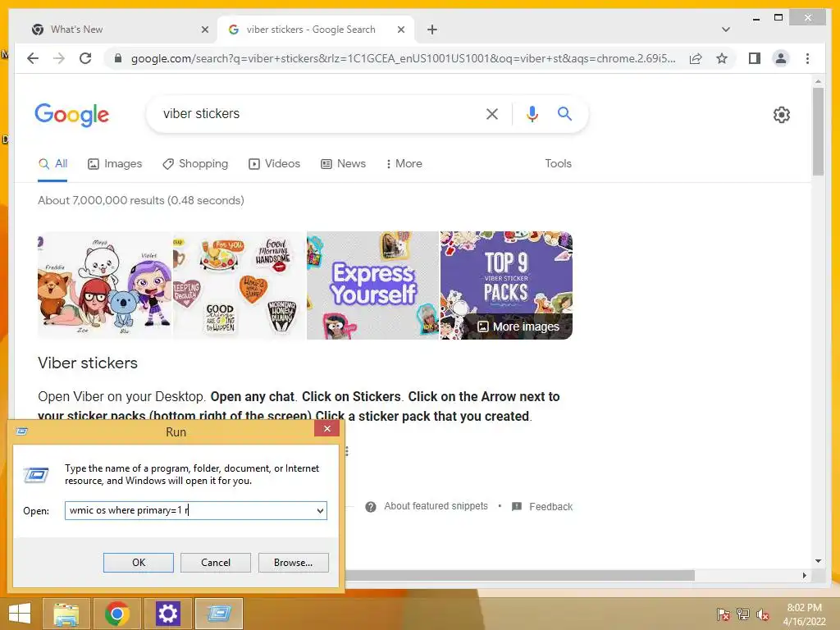Click the horizontal scroll right arrow

click(804, 575)
